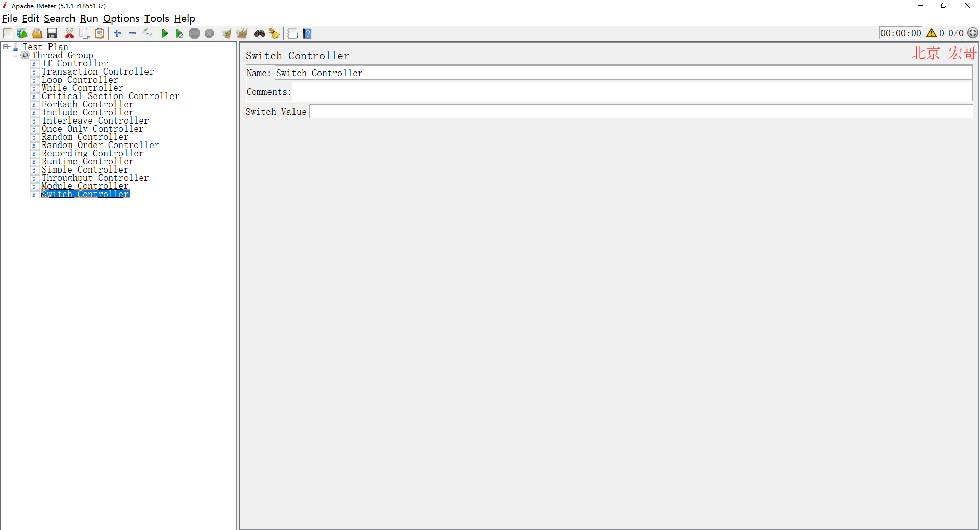This screenshot has width=980, height=530.
Task: Reset search with the yellow broom icon
Action: click(275, 33)
